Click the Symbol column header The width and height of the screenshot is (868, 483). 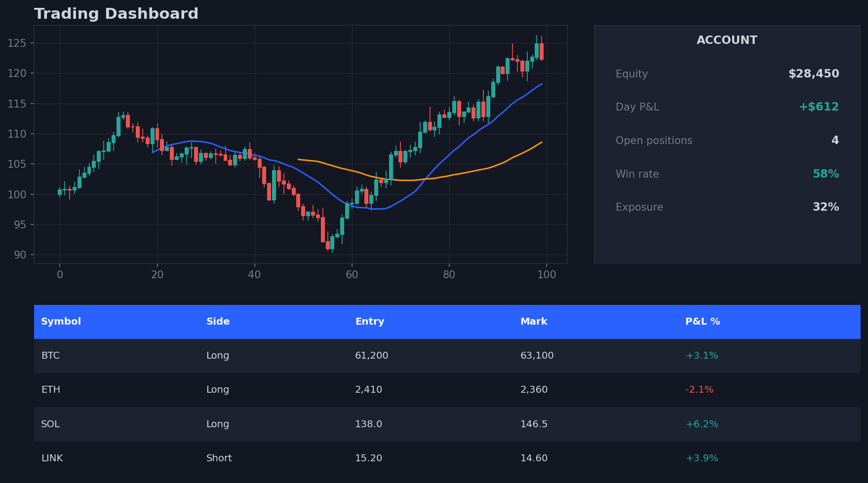point(61,322)
